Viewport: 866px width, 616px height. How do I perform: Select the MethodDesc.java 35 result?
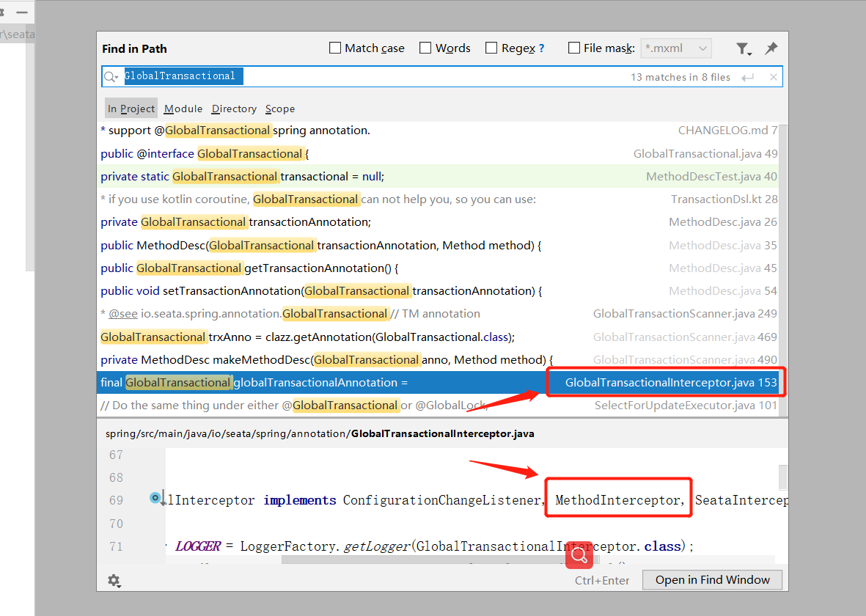(438, 245)
